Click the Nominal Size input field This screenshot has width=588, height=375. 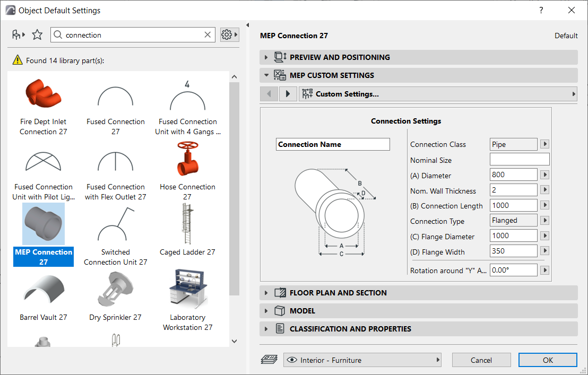click(x=520, y=159)
